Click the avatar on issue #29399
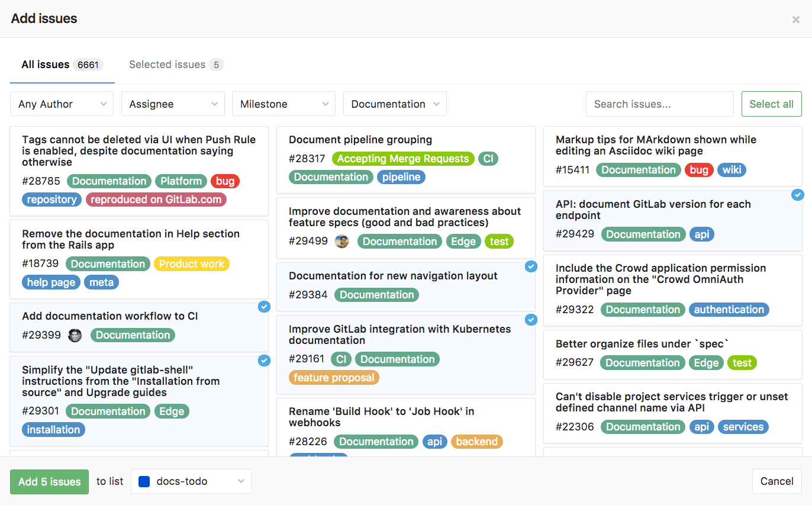 point(75,335)
